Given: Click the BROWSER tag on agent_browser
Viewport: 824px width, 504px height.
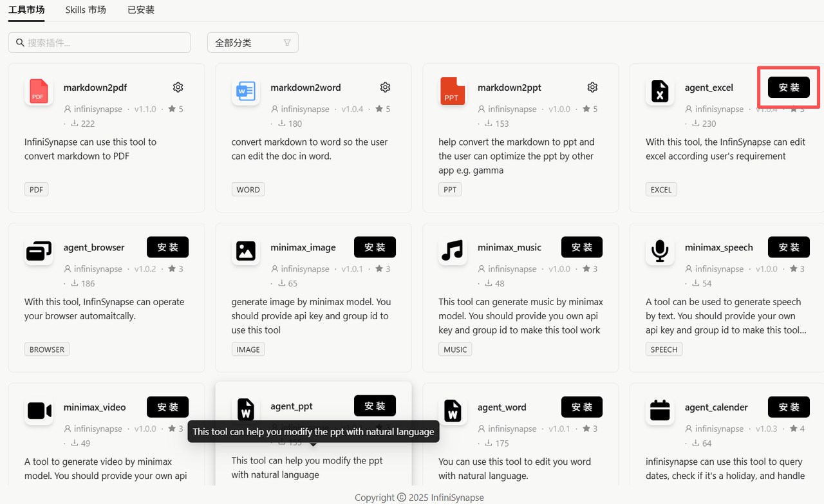Looking at the screenshot, I should tap(47, 350).
